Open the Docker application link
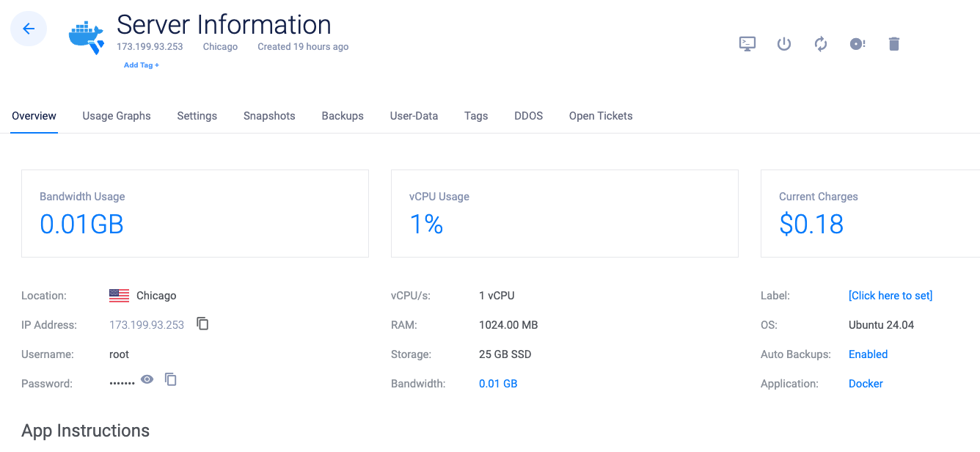This screenshot has height=452, width=980. tap(866, 384)
